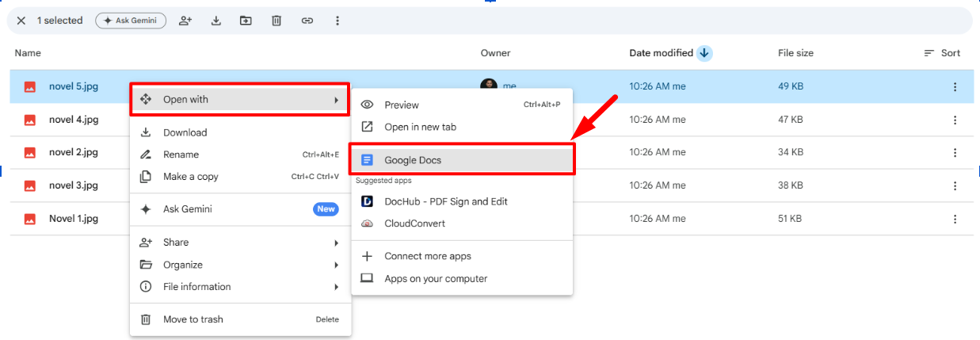Image resolution: width=980 pixels, height=340 pixels.
Task: Select Apps on your computer
Action: click(462, 278)
